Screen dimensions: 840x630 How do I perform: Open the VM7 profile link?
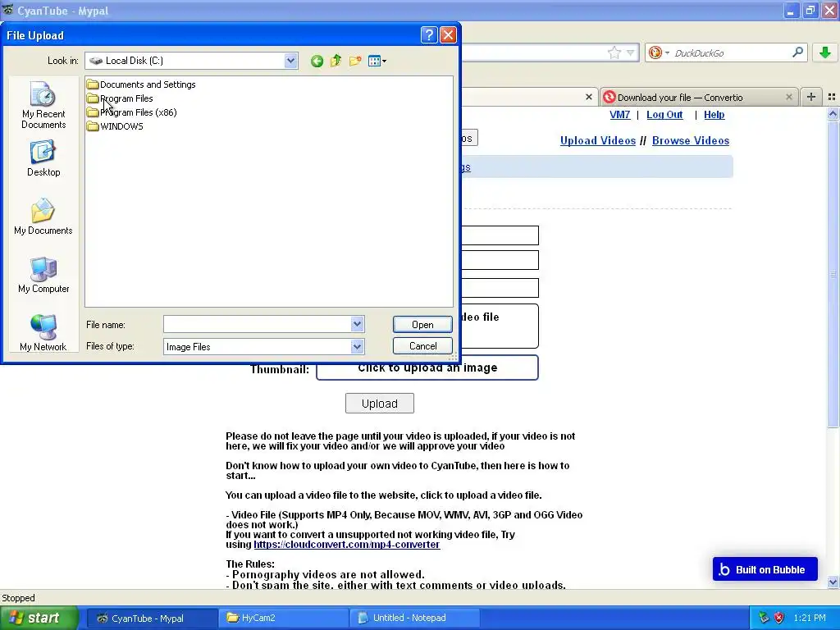click(x=620, y=115)
